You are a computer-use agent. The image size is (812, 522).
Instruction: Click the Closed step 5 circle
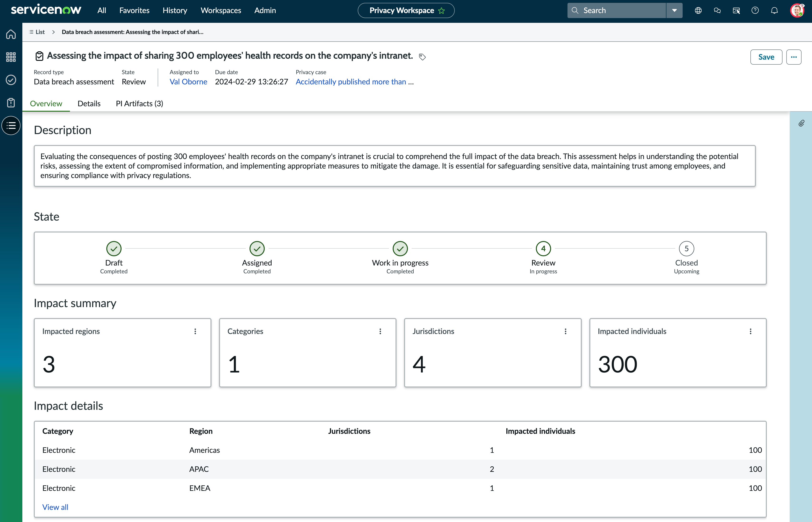tap(686, 248)
